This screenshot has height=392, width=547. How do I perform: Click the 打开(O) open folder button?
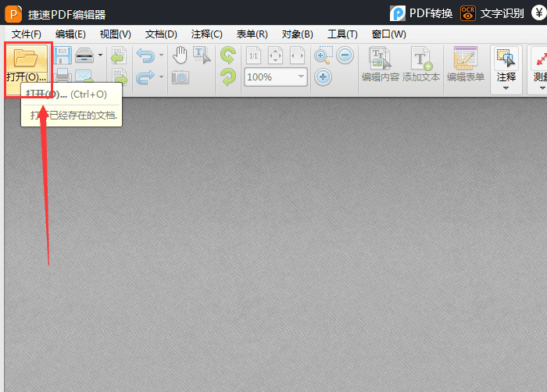27,67
